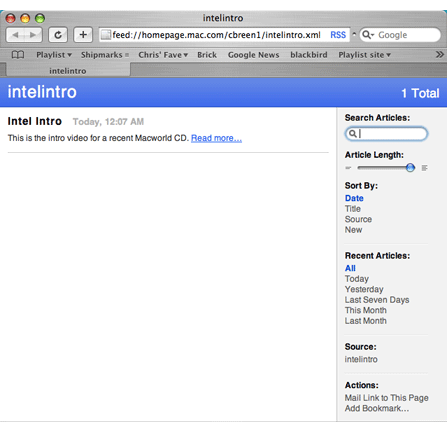Show more bookmarks with the double chevron
The height and width of the screenshot is (422, 447).
[x=440, y=54]
